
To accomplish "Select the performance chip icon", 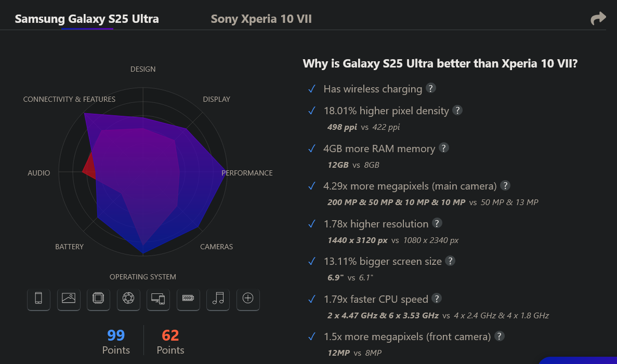I will 98,299.
